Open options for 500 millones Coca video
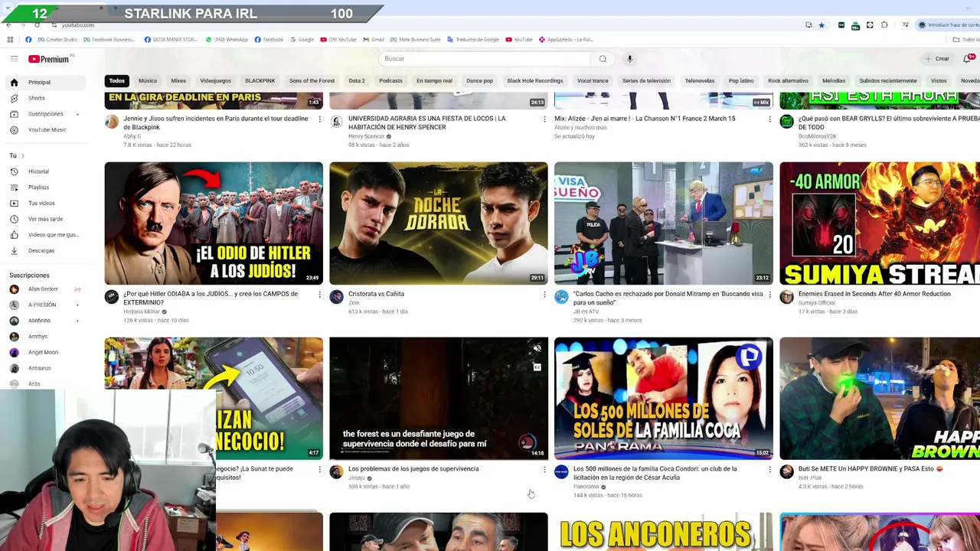This screenshot has height=551, width=980. [x=769, y=470]
